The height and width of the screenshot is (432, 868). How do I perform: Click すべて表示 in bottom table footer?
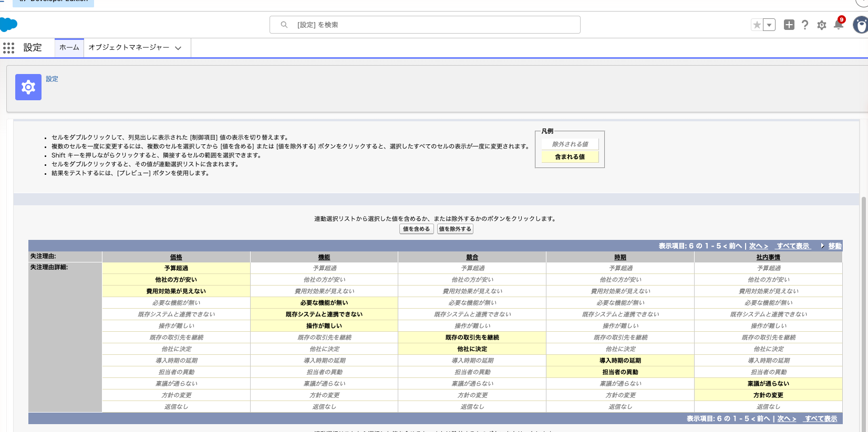(821, 418)
